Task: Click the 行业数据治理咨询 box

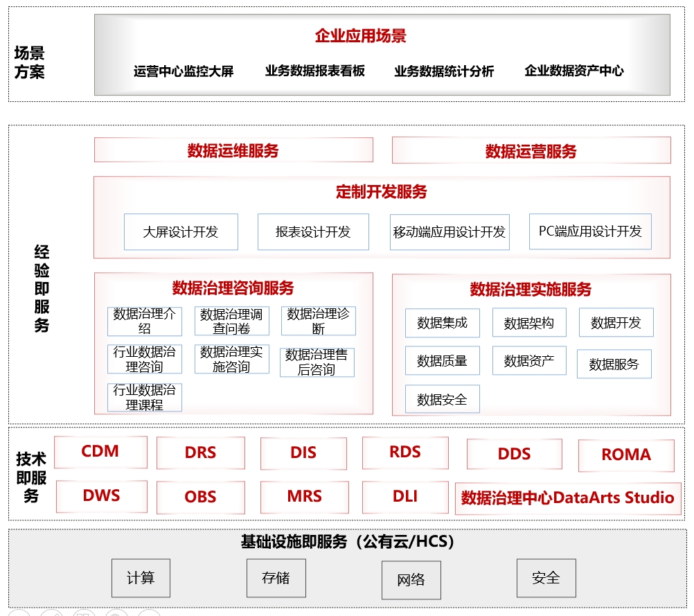Action: point(145,359)
